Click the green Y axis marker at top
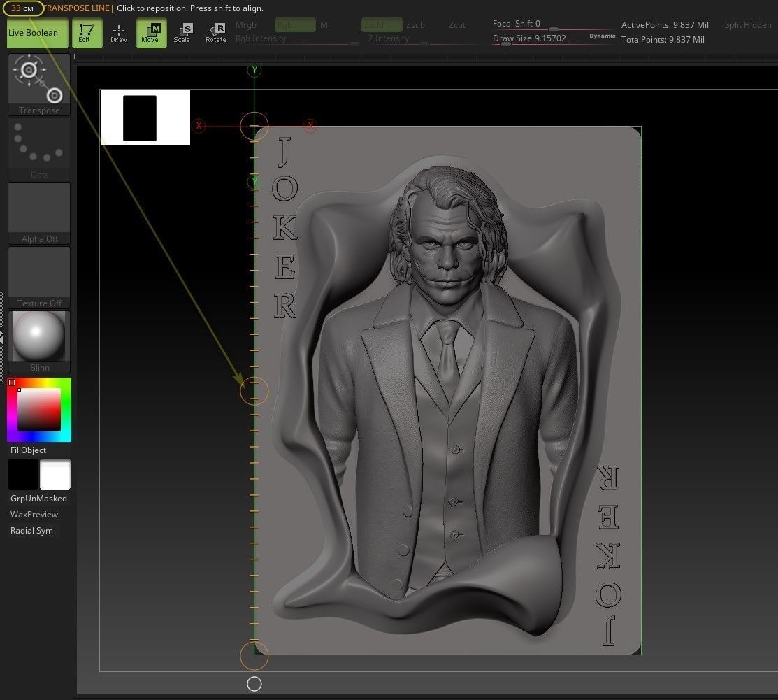Image resolution: width=778 pixels, height=700 pixels. pos(254,70)
